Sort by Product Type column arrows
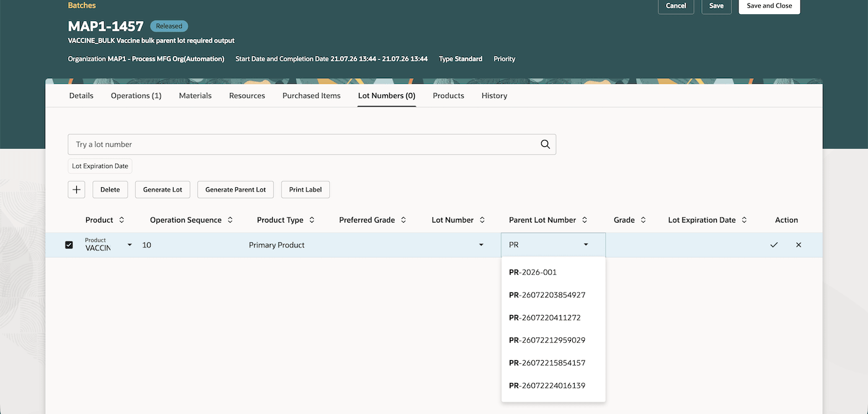 pos(312,220)
